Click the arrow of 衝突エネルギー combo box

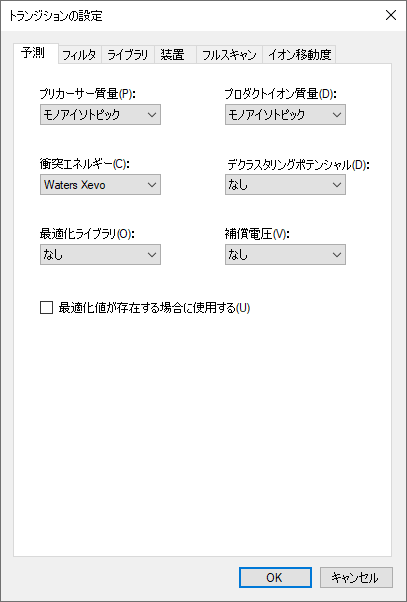point(152,185)
